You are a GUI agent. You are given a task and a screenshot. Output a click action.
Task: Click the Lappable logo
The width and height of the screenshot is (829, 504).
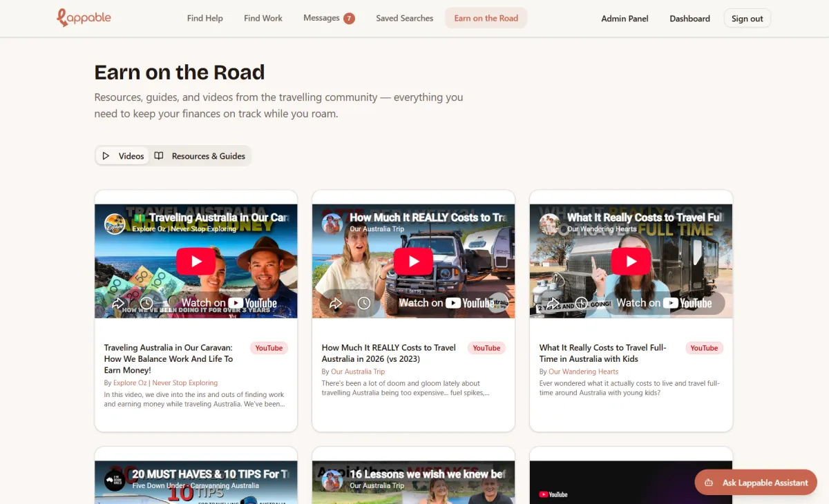84,18
